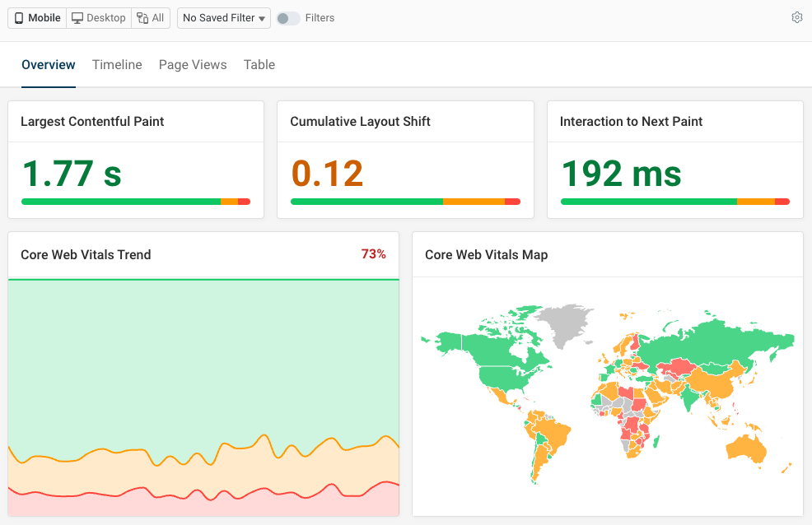The height and width of the screenshot is (525, 812).
Task: Enable the Filters toggle switch
Action: [x=287, y=18]
